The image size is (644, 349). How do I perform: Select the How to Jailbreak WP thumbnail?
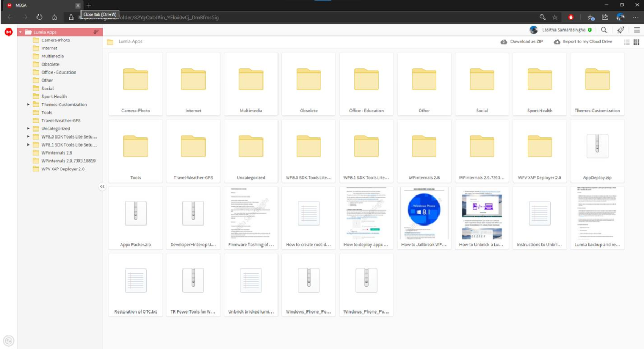(424, 217)
